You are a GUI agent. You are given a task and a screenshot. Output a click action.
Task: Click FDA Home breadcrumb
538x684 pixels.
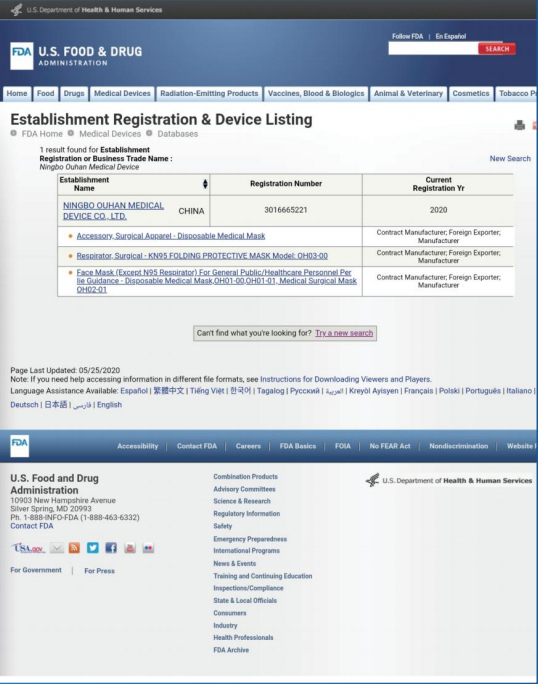(x=42, y=134)
